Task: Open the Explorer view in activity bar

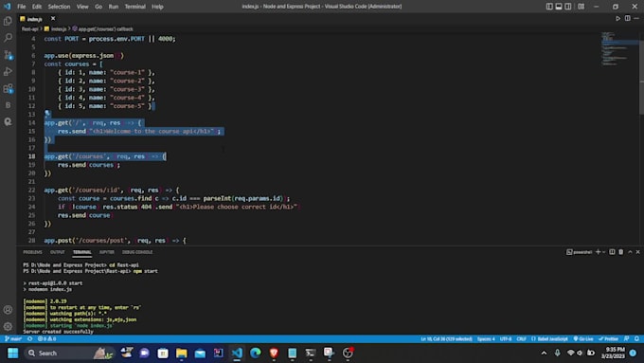Action: point(8,21)
